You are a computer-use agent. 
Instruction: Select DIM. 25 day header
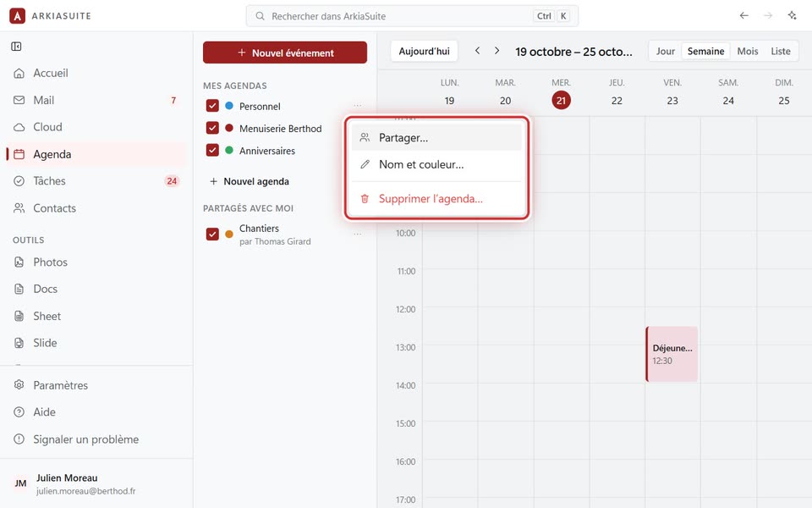click(x=784, y=93)
